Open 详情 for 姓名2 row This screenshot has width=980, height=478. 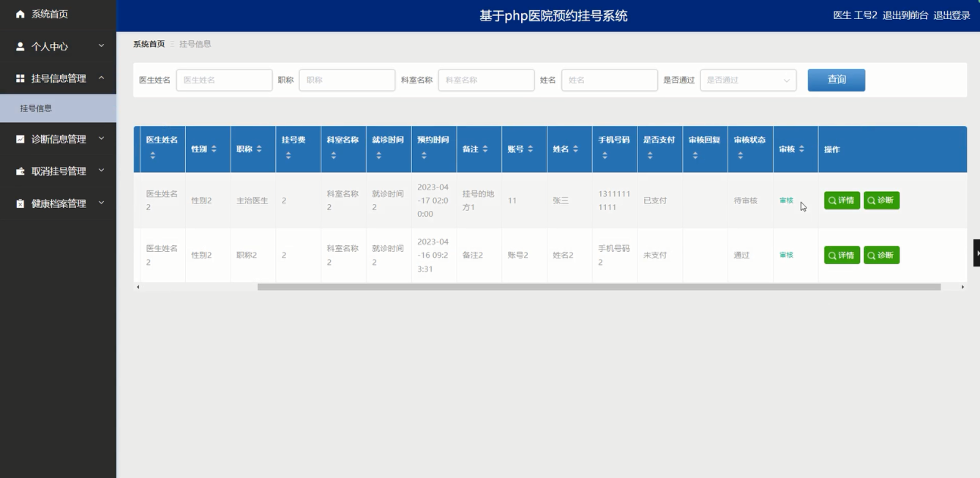pyautogui.click(x=842, y=255)
